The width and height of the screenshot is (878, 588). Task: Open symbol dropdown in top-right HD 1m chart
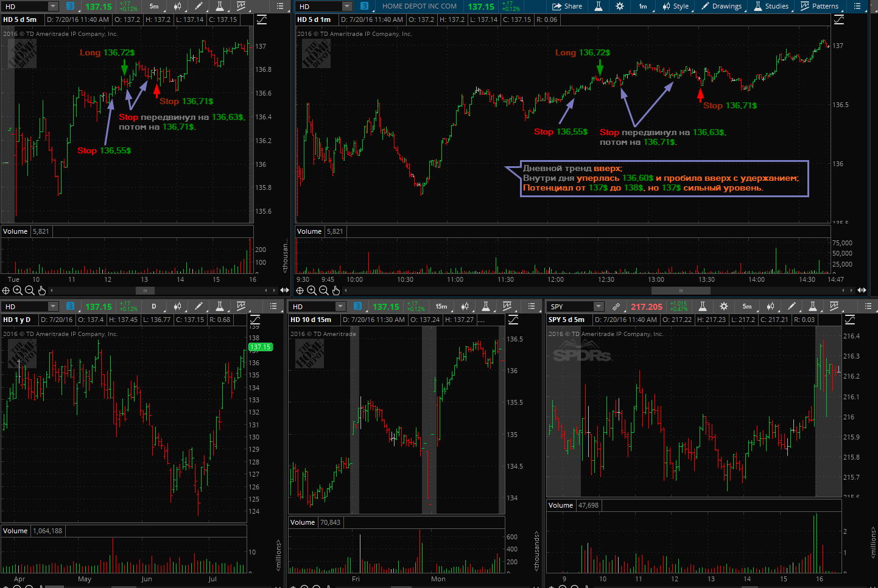pos(347,6)
